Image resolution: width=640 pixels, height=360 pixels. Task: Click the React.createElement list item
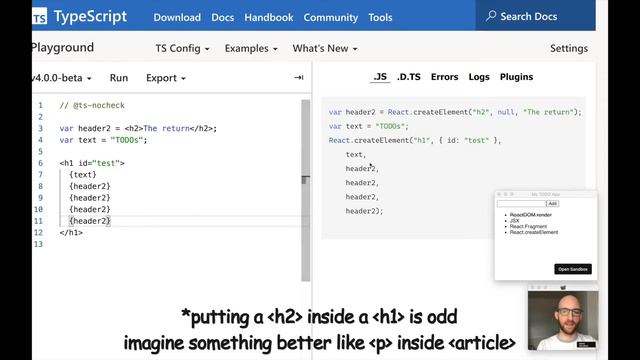pyautogui.click(x=533, y=232)
